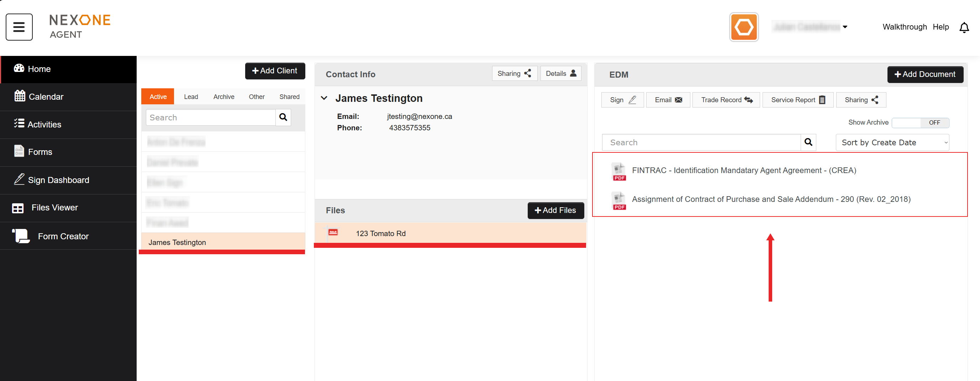Open the Sort by Create Date dropdown
This screenshot has height=381, width=980.
point(892,142)
